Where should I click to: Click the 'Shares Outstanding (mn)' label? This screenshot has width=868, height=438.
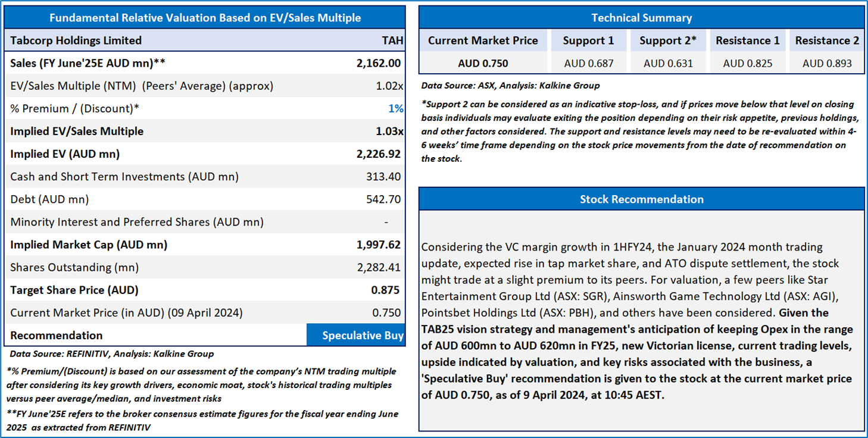(74, 267)
